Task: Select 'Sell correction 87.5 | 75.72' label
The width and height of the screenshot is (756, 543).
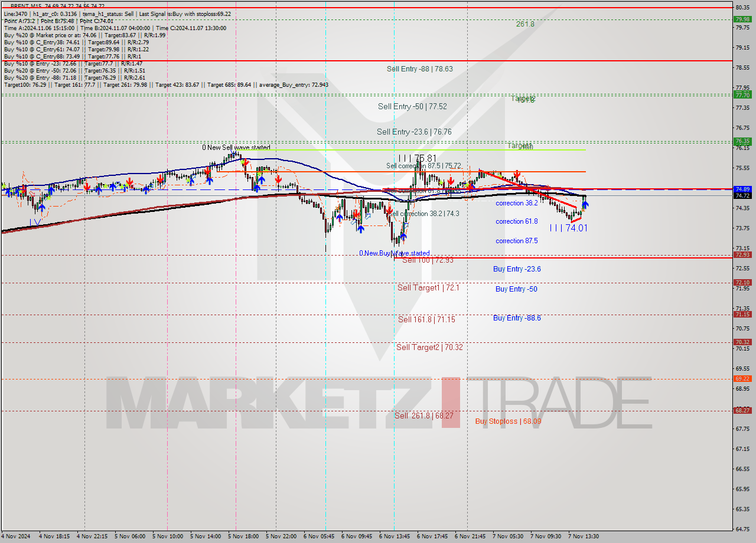Action: tap(423, 166)
